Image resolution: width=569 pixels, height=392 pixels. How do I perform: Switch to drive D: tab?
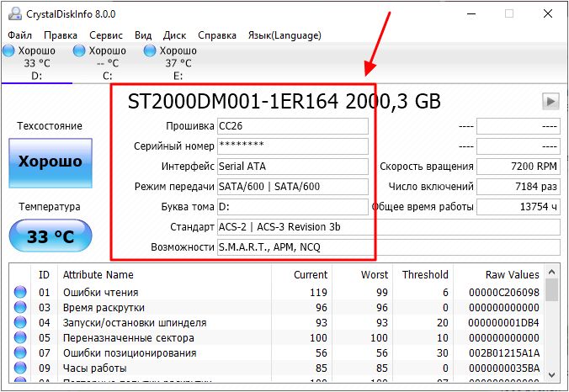click(37, 63)
